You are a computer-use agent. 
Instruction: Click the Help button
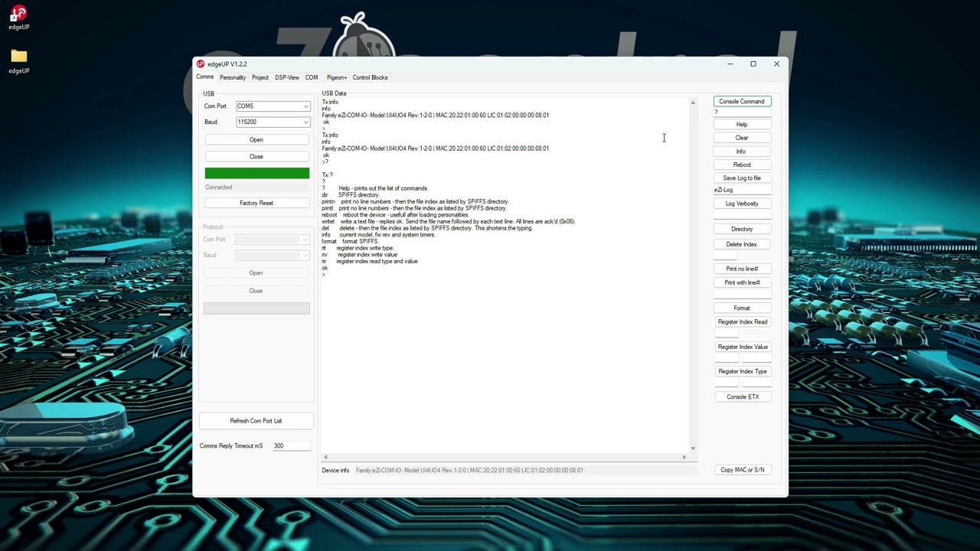pos(742,124)
